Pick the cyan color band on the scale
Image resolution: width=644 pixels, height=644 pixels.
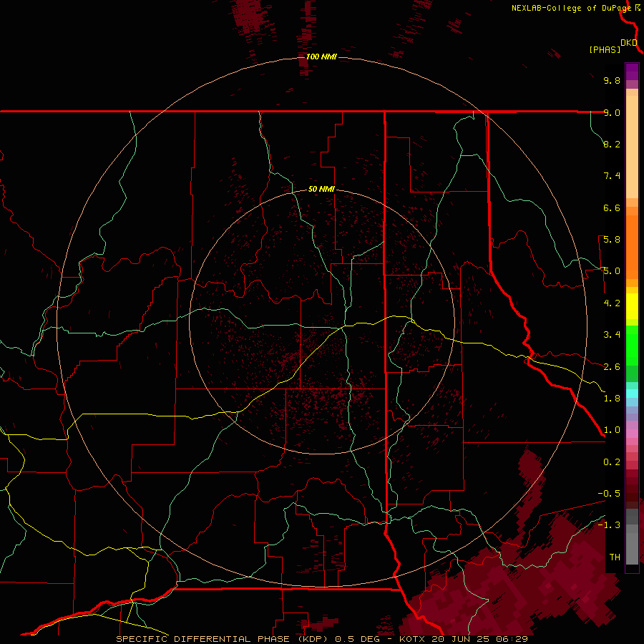click(x=632, y=394)
